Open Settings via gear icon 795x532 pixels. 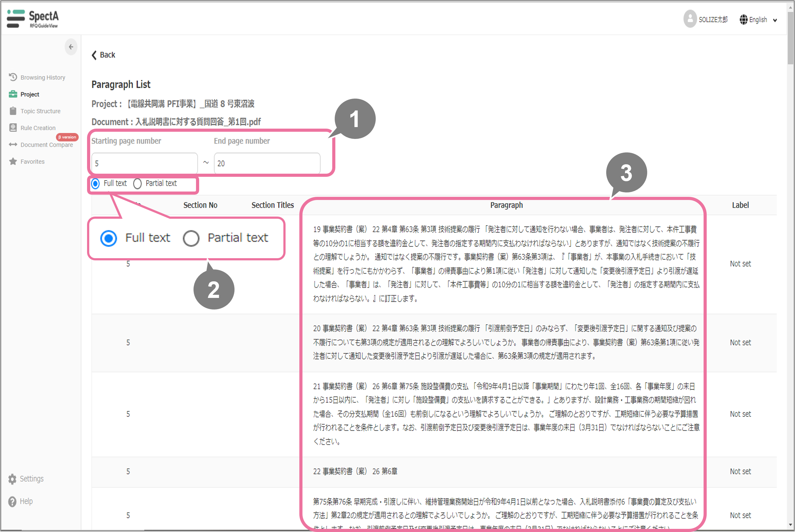pyautogui.click(x=13, y=479)
